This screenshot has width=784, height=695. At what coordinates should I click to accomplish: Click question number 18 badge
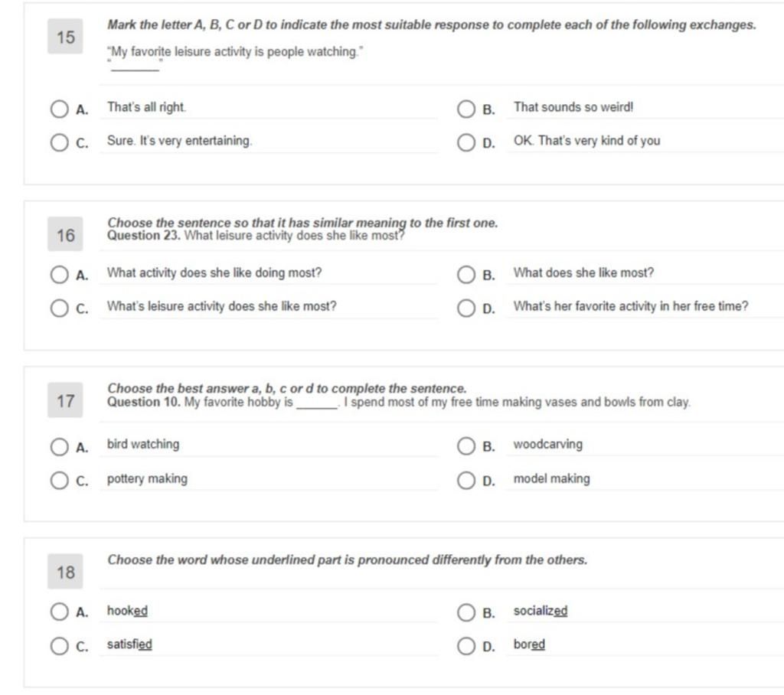65,572
